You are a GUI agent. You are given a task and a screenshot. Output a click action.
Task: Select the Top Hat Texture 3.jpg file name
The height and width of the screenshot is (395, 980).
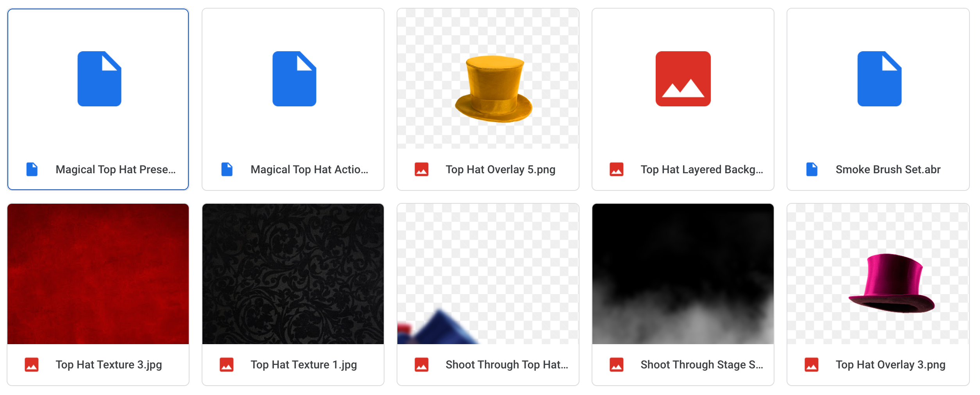click(x=109, y=364)
